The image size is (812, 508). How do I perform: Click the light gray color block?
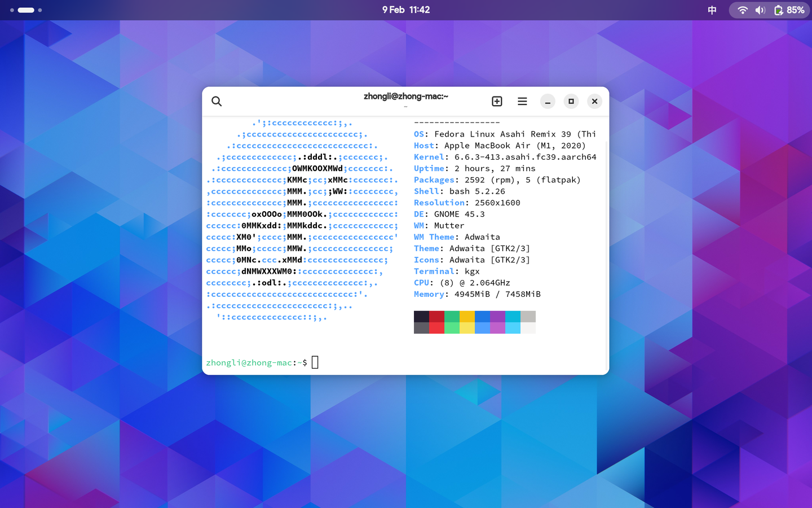[x=528, y=317]
